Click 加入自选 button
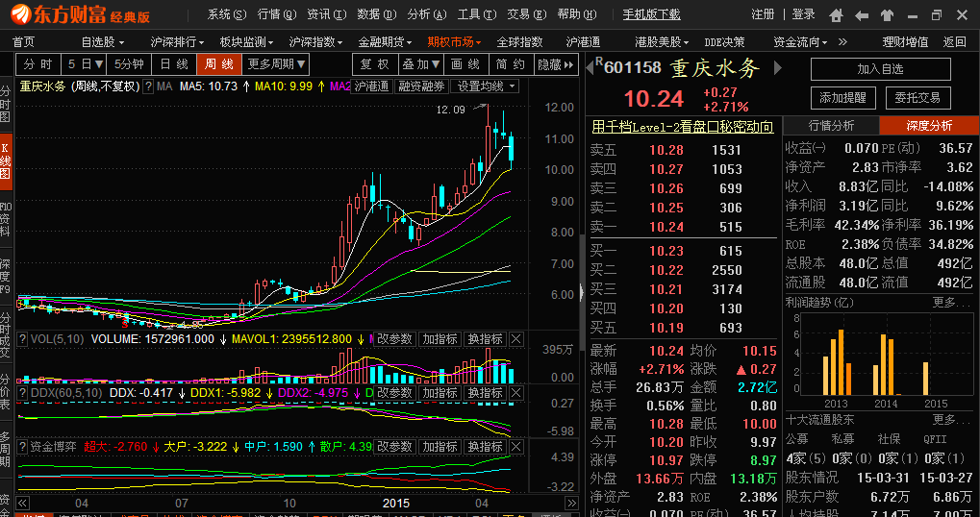The width and height of the screenshot is (980, 517). click(881, 69)
